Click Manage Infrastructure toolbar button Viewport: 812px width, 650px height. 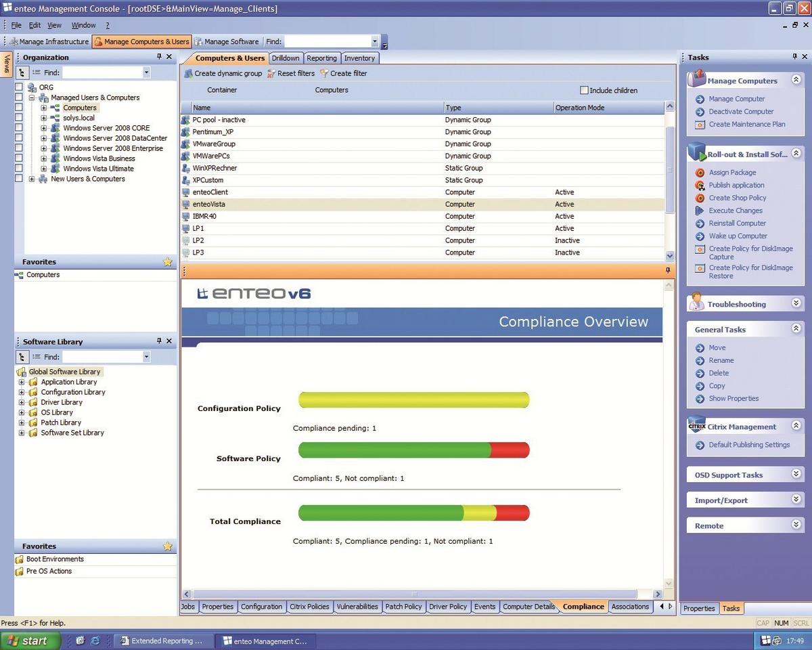(x=48, y=41)
